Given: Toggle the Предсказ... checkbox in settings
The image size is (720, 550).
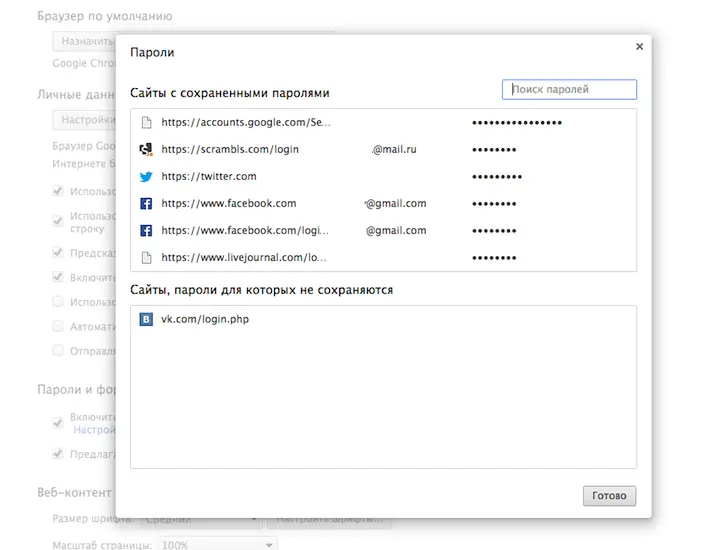Looking at the screenshot, I should (x=58, y=253).
